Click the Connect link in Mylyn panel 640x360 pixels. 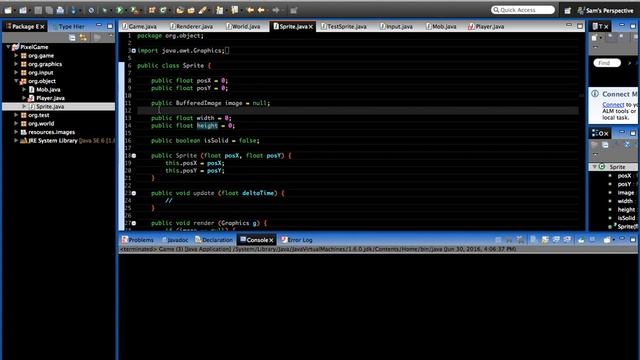(613, 105)
